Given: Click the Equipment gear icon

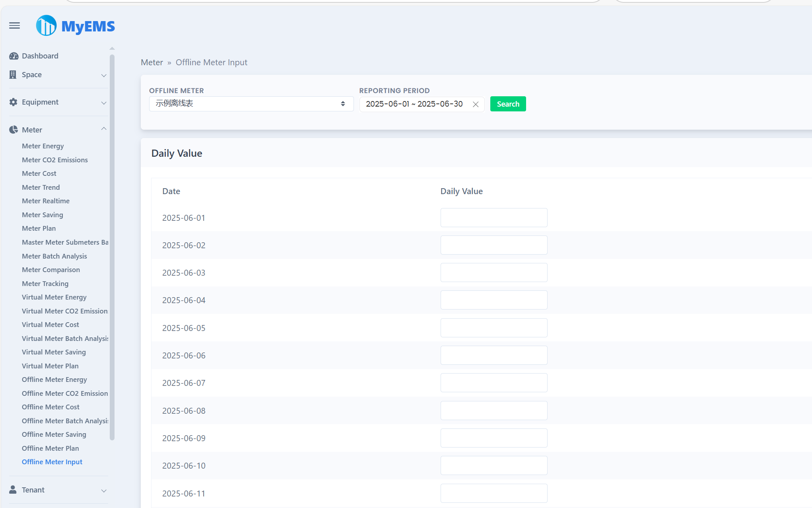Looking at the screenshot, I should (14, 102).
